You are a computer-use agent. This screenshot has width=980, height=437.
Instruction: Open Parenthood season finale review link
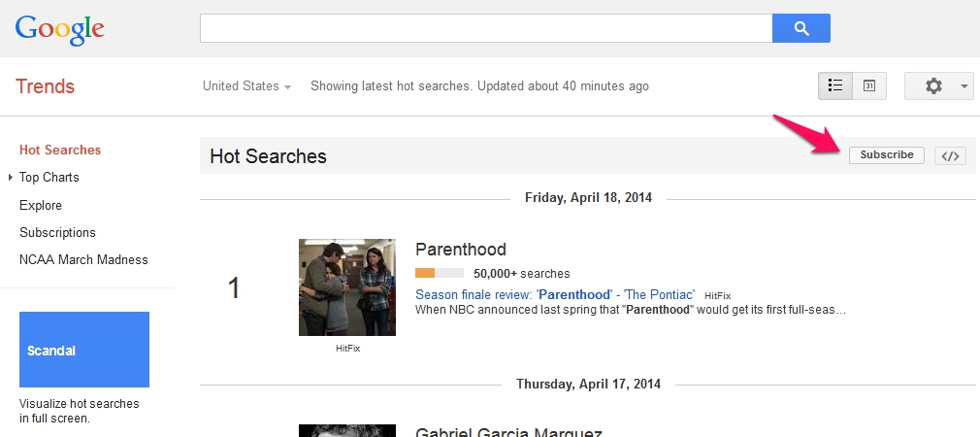click(554, 294)
